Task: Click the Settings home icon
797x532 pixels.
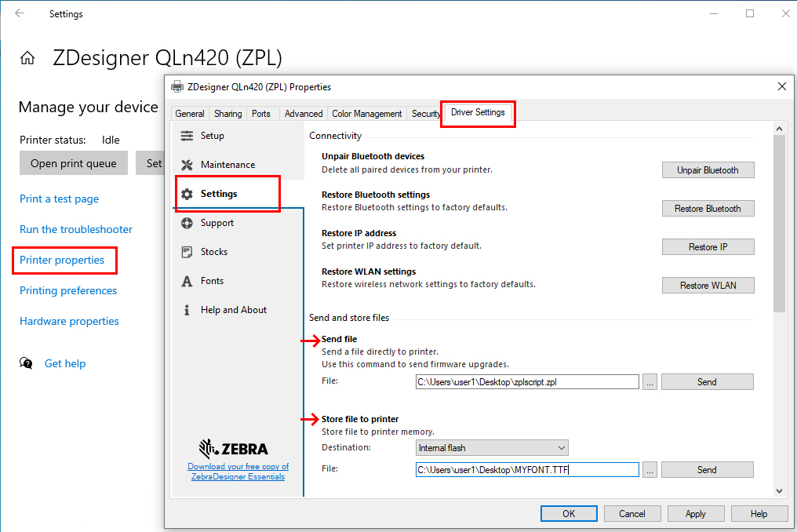Action: click(27, 58)
